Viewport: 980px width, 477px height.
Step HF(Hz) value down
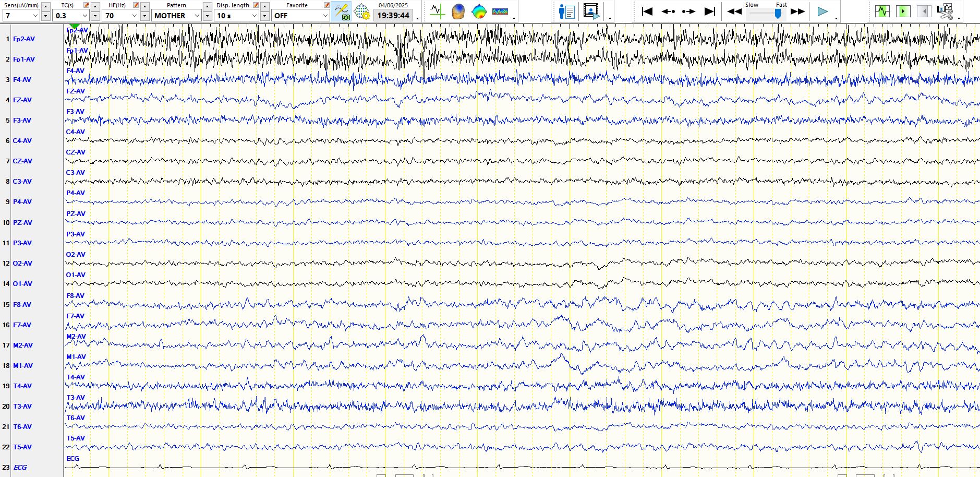click(144, 16)
